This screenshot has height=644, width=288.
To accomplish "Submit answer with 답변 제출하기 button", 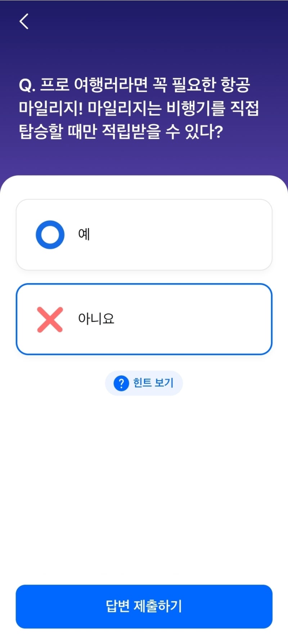I will pos(144,607).
